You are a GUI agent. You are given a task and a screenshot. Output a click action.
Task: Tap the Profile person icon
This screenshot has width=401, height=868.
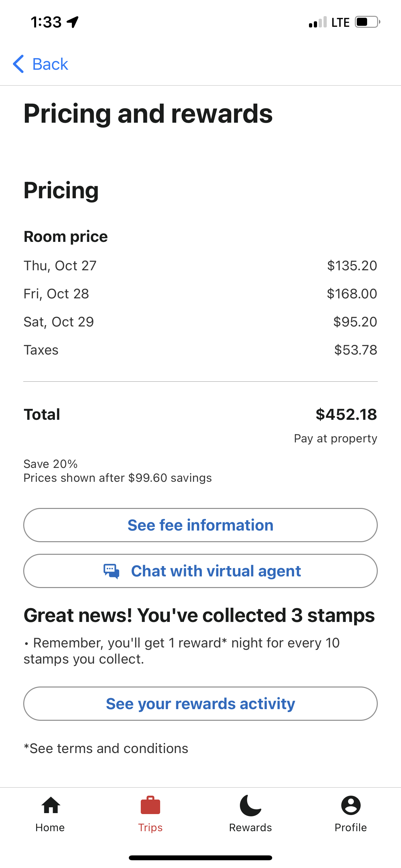coord(350,805)
